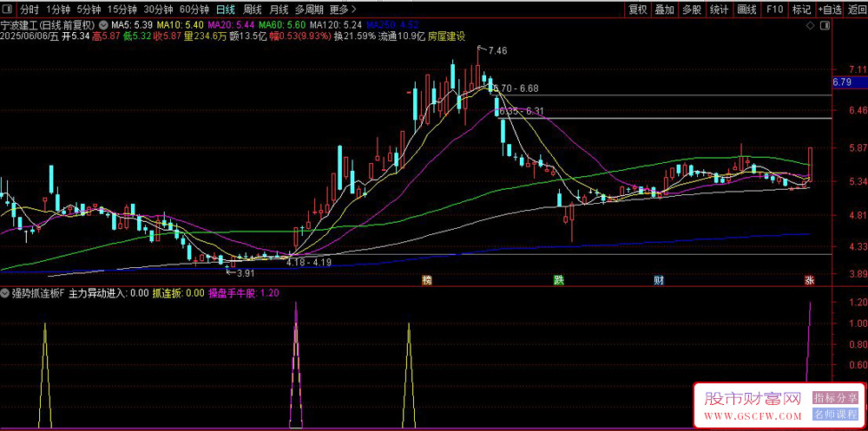Screen dimensions: 868x431
Task: Click the 6.70 - 6.68 gap label
Action: [x=516, y=88]
